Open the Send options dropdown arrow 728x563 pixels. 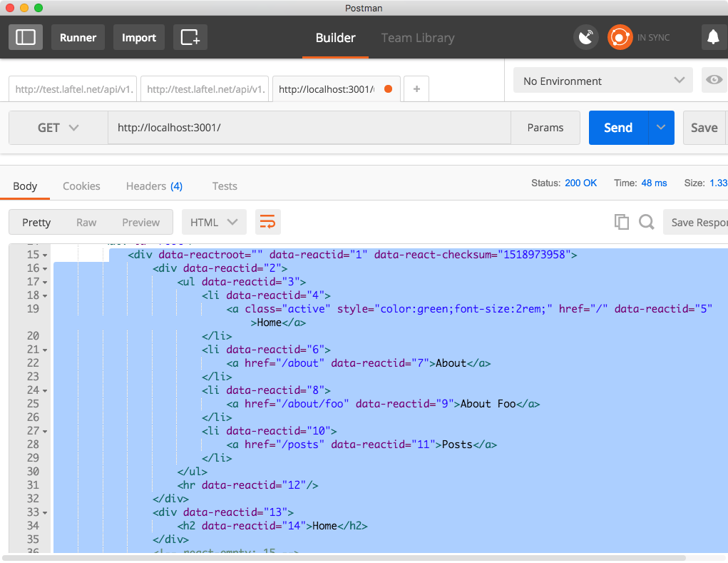coord(661,128)
